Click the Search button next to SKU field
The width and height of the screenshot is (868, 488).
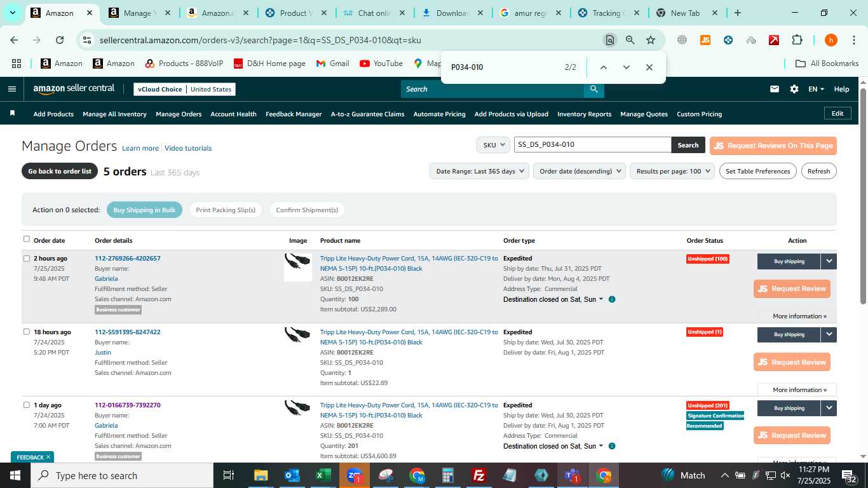point(688,145)
